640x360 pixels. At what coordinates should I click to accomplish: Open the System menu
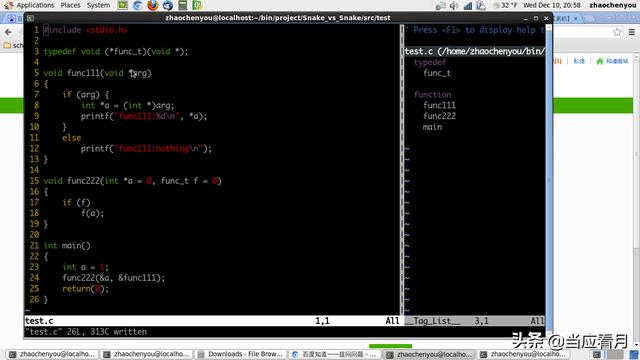pyautogui.click(x=98, y=5)
